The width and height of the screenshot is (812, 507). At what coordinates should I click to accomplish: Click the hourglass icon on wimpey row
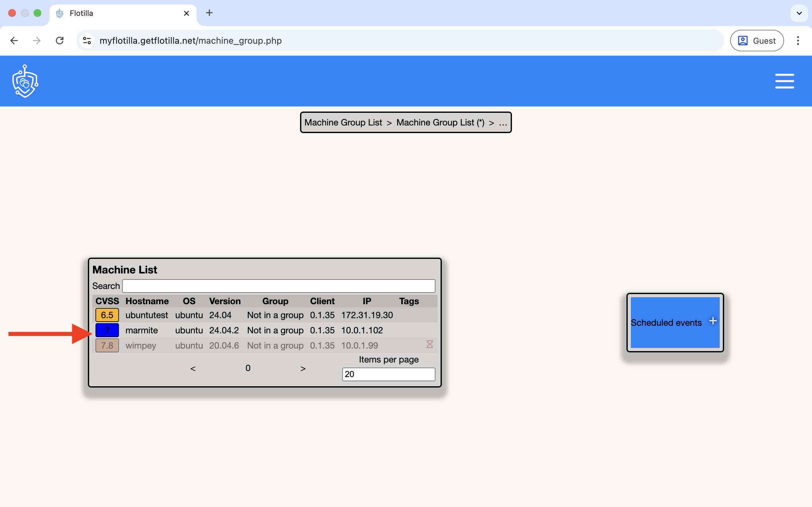pos(429,344)
